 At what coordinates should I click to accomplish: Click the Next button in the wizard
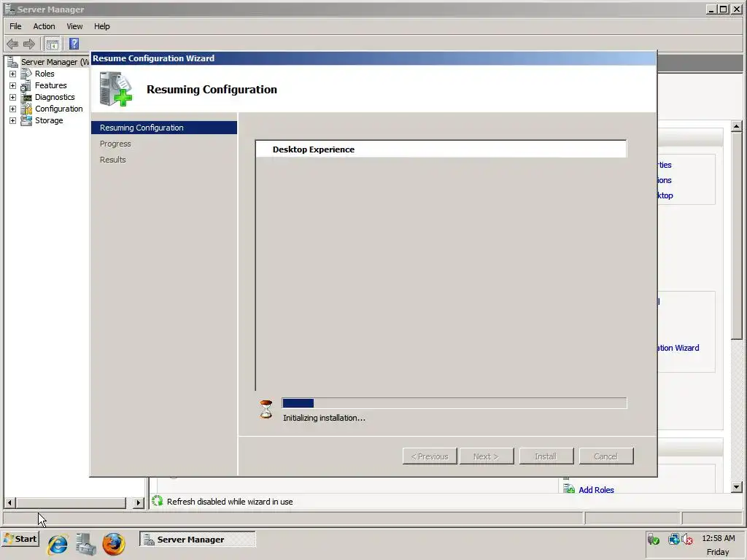click(x=487, y=456)
